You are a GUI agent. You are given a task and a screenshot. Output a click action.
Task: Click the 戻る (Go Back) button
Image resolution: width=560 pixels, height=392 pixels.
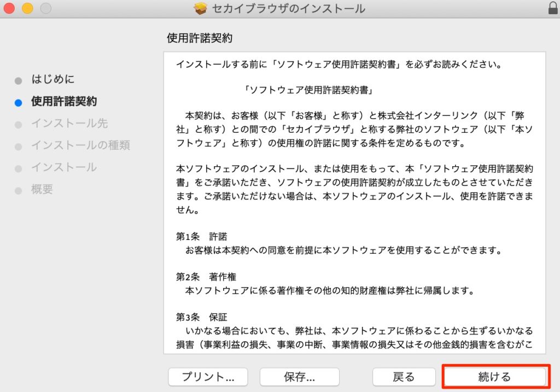[x=404, y=377]
